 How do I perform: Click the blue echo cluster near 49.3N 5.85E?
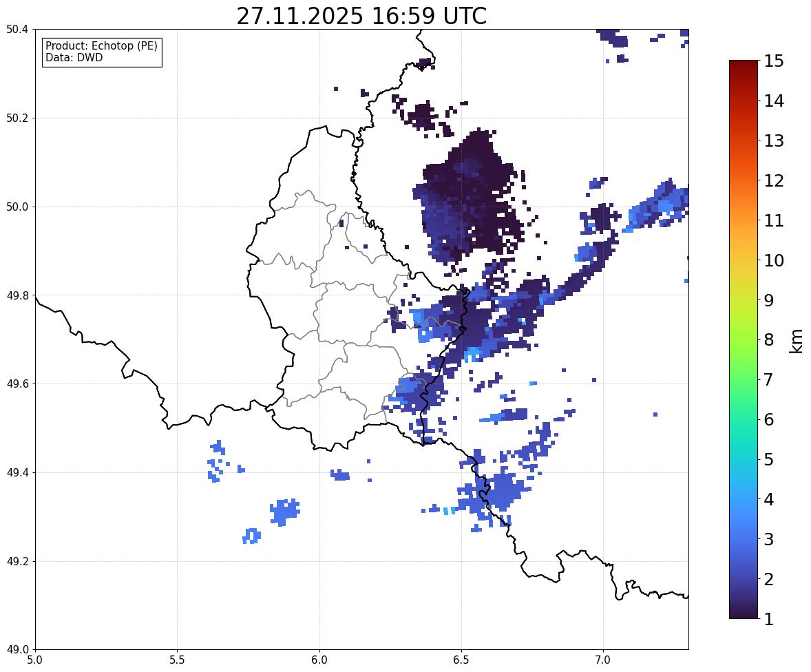(284, 512)
